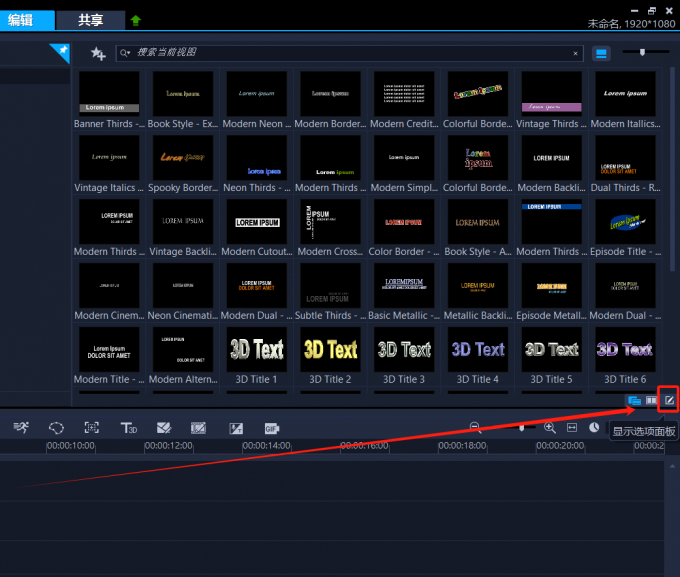Click the green upload arrow icon

(x=136, y=20)
